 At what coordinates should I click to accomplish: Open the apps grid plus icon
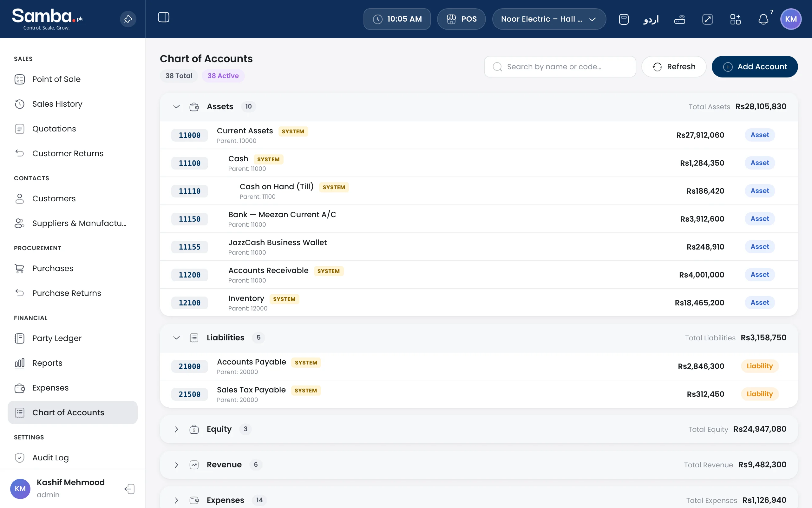click(735, 19)
